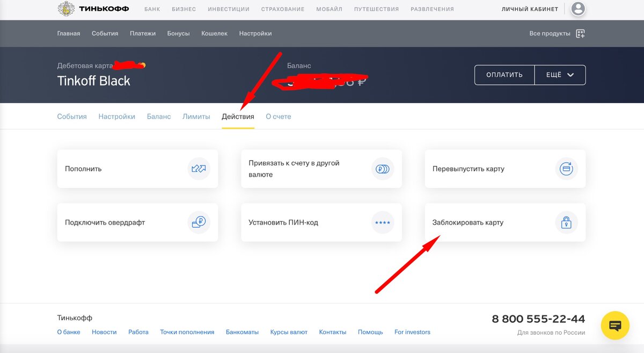Click the Пополнить card
The height and width of the screenshot is (353, 644).
137,169
